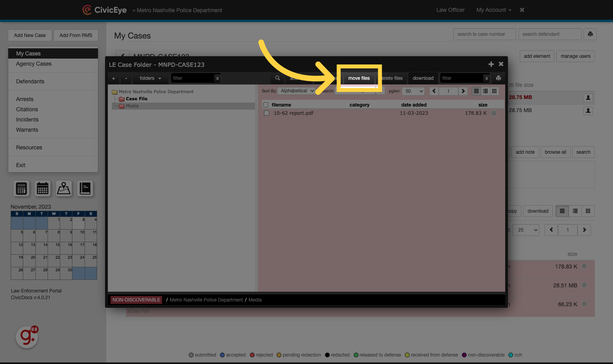Click the NON-DISCOVERABLE badge
Image resolution: width=613 pixels, height=364 pixels.
point(136,300)
